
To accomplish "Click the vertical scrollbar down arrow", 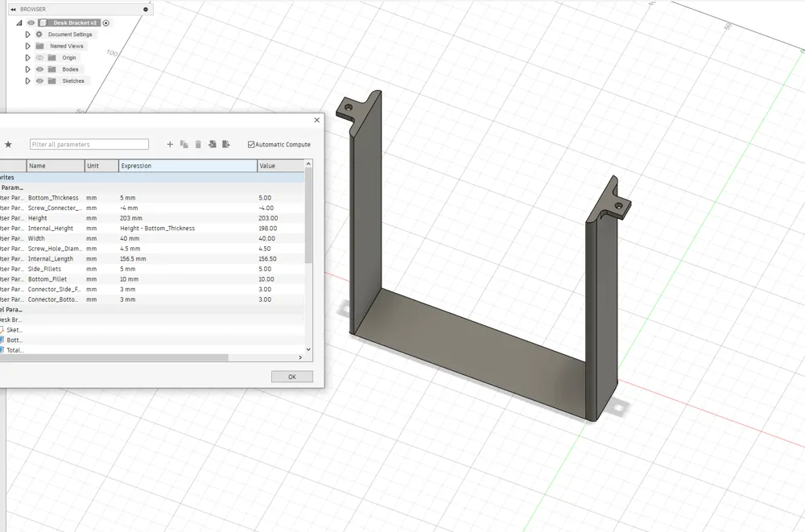I will [308, 349].
